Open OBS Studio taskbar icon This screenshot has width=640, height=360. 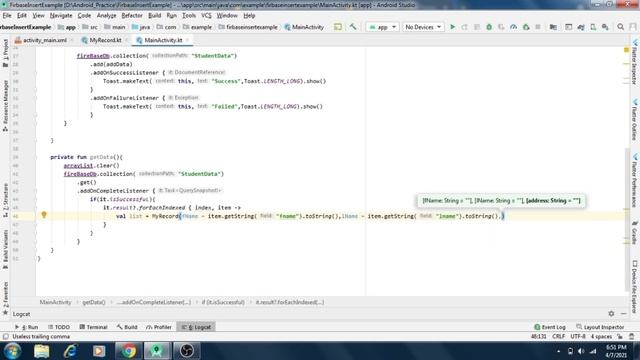point(187,351)
